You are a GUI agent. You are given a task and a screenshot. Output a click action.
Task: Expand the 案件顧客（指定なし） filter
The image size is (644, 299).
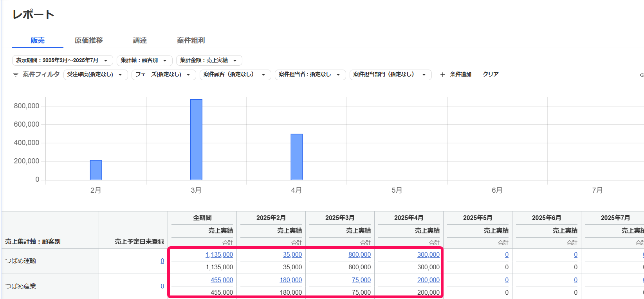[235, 74]
